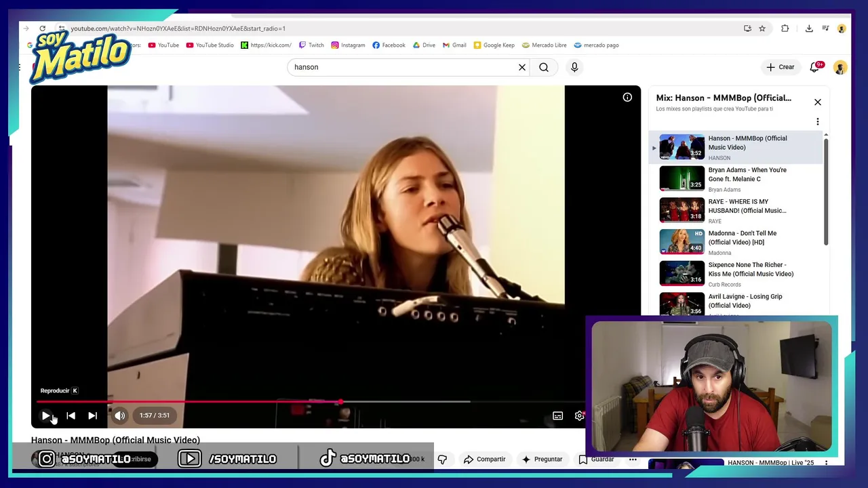Screen dimensions: 868x488
Task: Click the Preguntar button
Action: point(542,459)
